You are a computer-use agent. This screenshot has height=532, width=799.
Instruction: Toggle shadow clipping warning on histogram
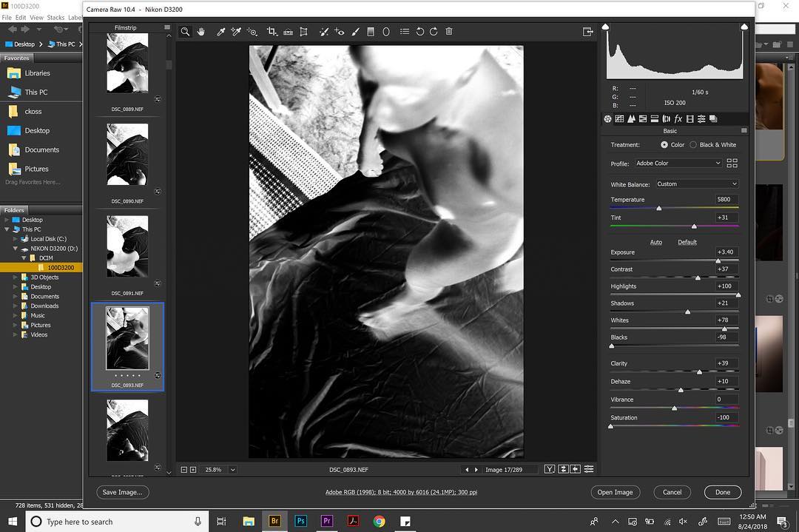[x=605, y=27]
